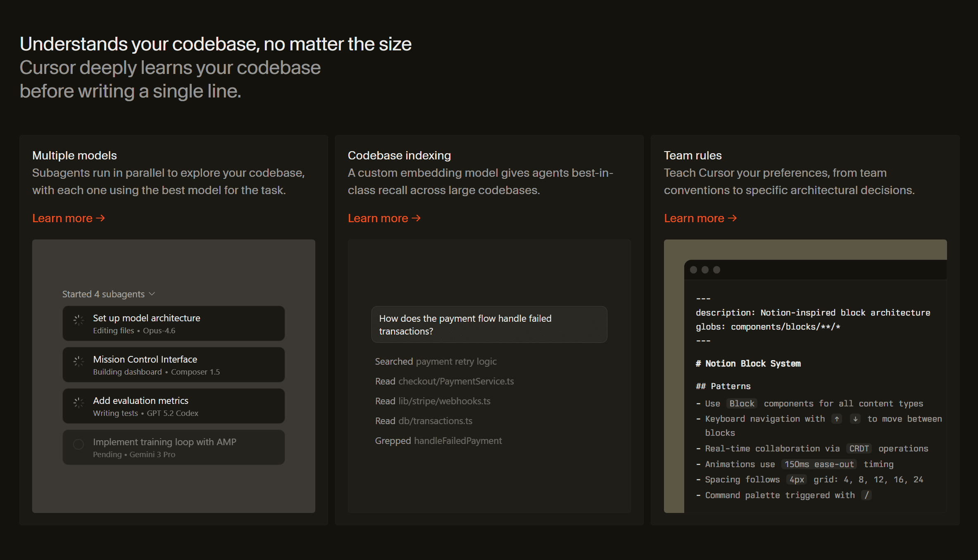Click the CRDT code badge

pyautogui.click(x=859, y=448)
